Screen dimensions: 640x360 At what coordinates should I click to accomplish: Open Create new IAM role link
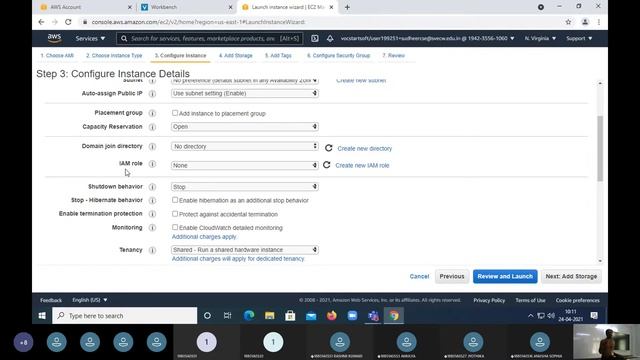point(362,165)
